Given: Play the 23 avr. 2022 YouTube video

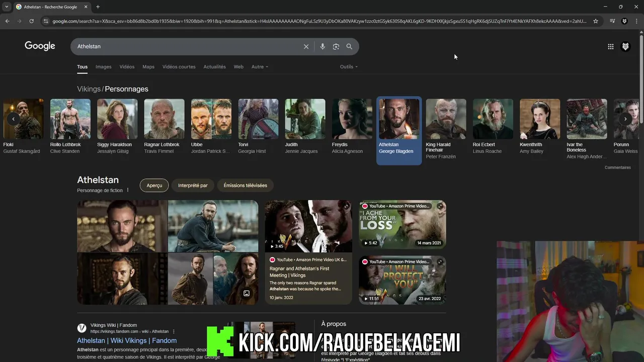Looking at the screenshot, I should point(403,280).
